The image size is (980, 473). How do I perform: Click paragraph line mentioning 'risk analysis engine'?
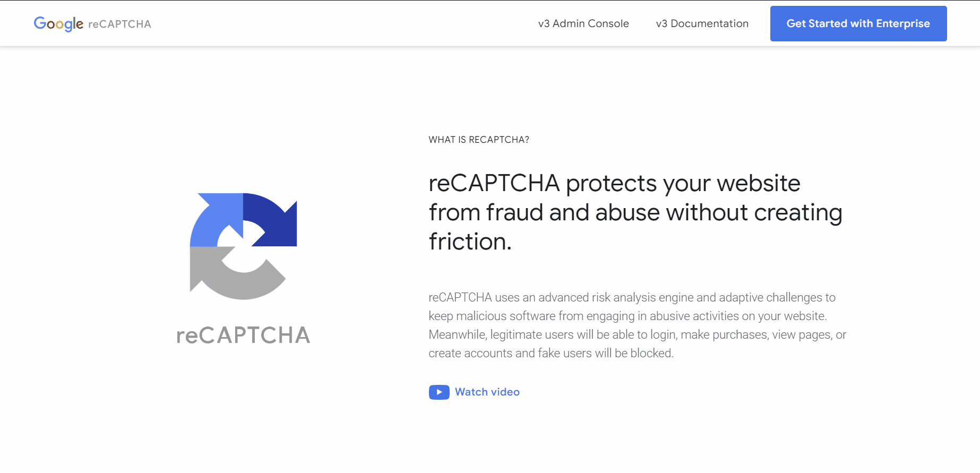pyautogui.click(x=632, y=297)
